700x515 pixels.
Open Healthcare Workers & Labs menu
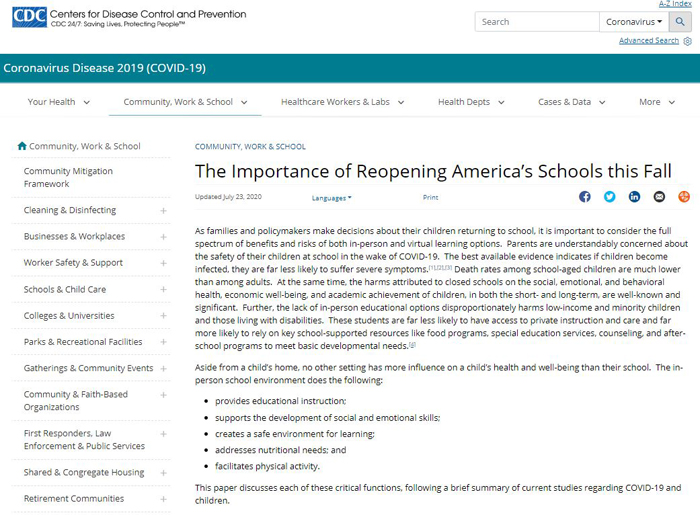[x=342, y=102]
